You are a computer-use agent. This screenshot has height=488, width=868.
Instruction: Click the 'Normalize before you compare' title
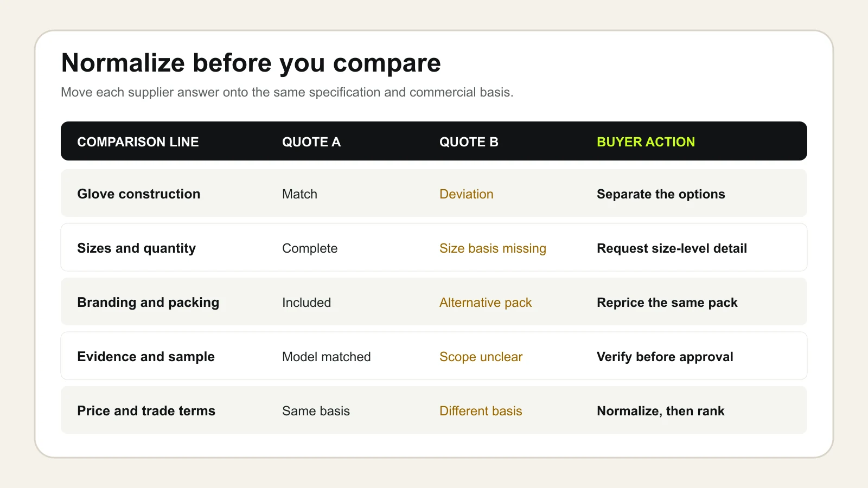[x=251, y=63]
